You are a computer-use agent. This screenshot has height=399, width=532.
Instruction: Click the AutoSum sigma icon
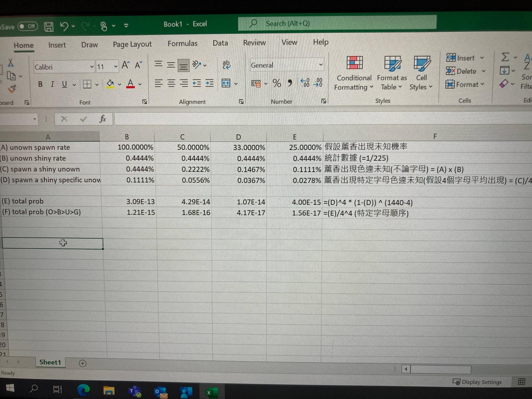point(505,57)
